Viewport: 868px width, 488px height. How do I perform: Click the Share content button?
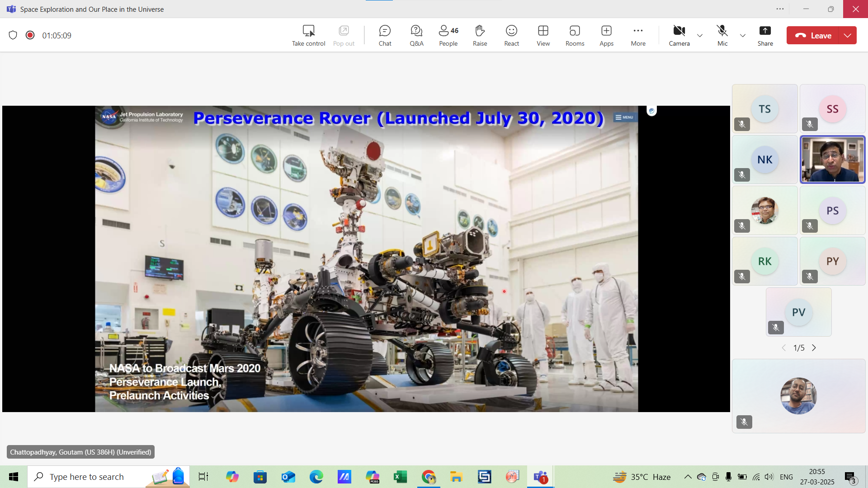[765, 35]
